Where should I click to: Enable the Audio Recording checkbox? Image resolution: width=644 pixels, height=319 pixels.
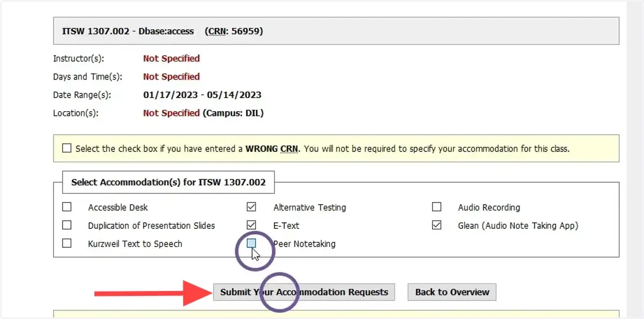pos(437,207)
